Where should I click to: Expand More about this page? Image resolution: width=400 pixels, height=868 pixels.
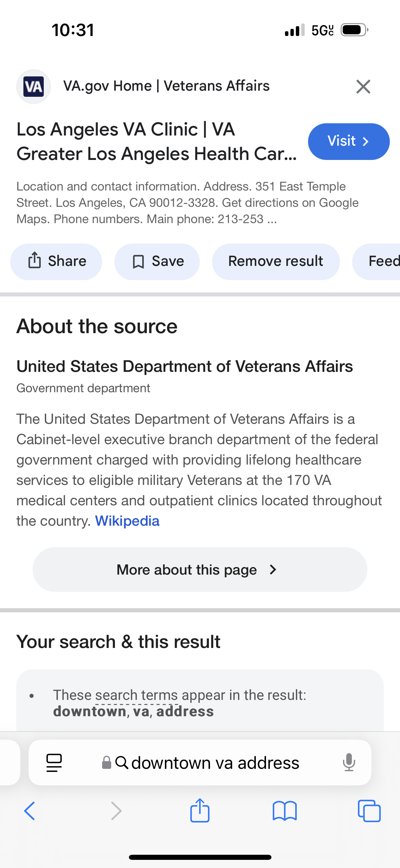pyautogui.click(x=200, y=569)
